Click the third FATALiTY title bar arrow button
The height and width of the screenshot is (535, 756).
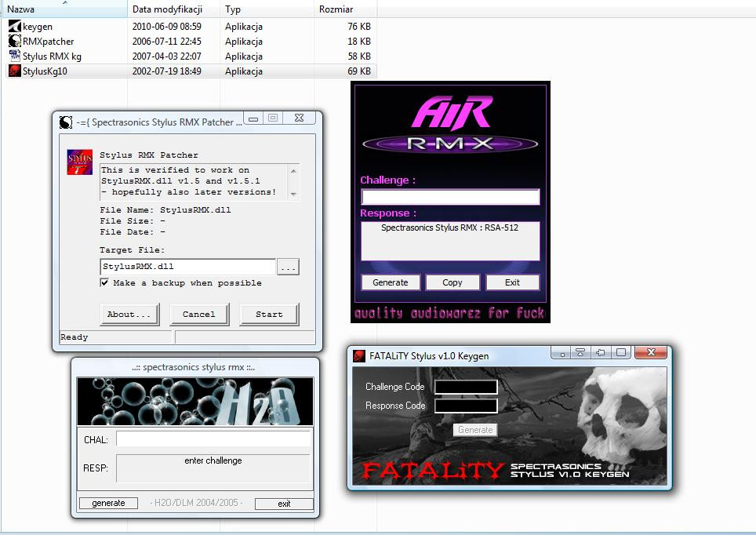tap(600, 353)
